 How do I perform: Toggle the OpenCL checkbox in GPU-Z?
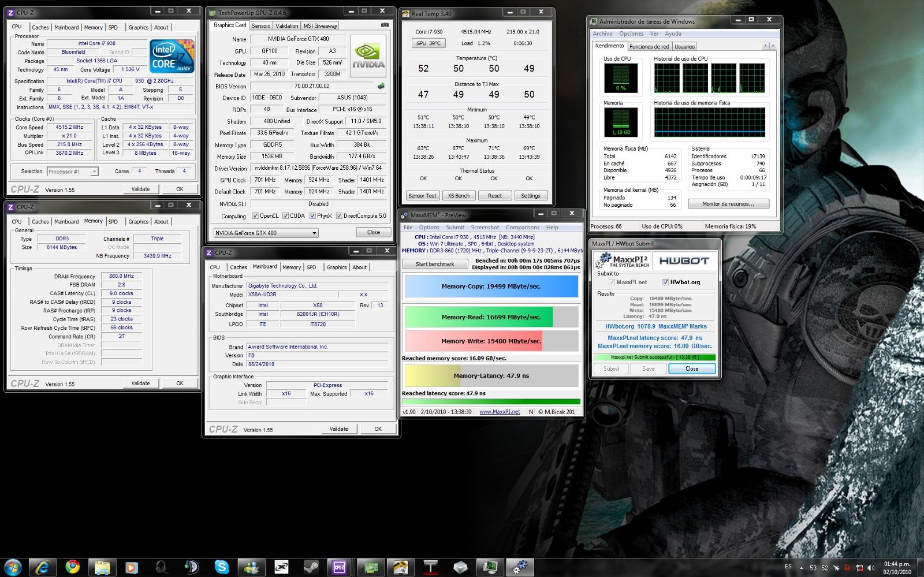pyautogui.click(x=255, y=216)
